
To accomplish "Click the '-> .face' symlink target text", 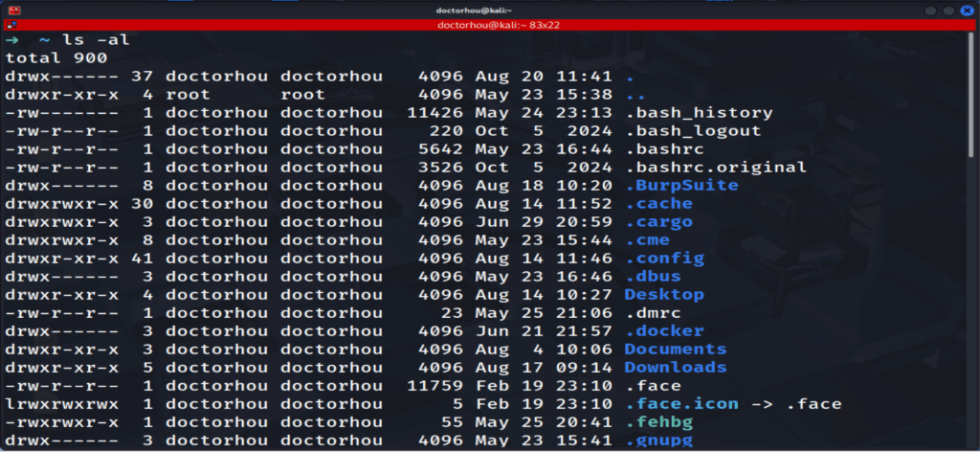I will click(796, 404).
